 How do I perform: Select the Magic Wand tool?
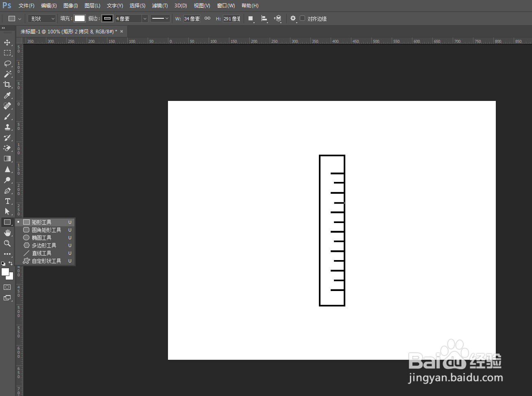click(7, 74)
